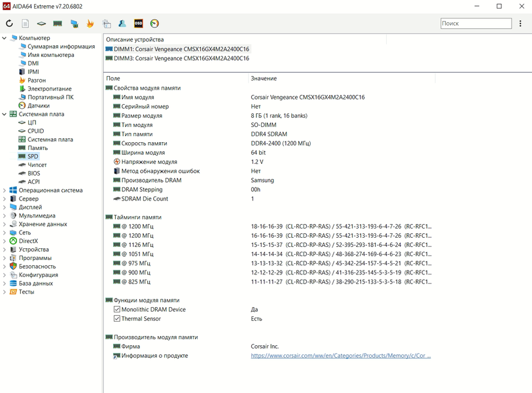Open Портативный ПК in the tree
This screenshot has height=393, width=532.
click(50, 97)
